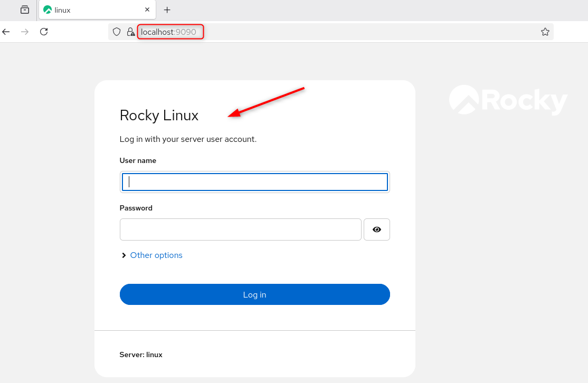Go forward to the next page
588x383 pixels.
coord(25,32)
